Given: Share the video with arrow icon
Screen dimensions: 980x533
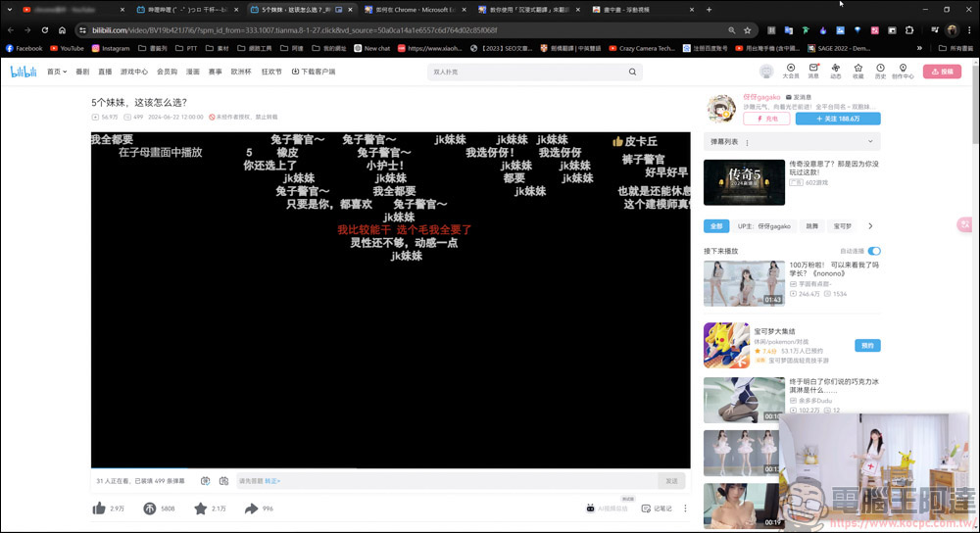Looking at the screenshot, I should point(251,509).
